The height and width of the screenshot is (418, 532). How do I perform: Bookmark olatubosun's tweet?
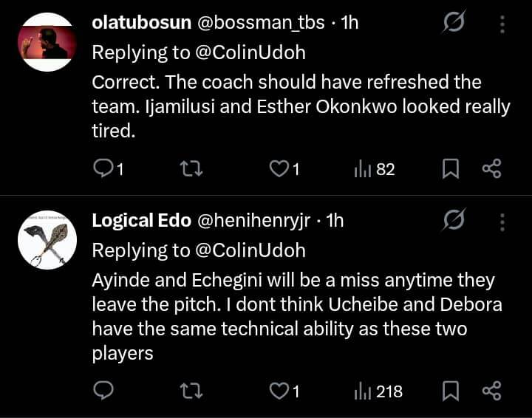[450, 169]
